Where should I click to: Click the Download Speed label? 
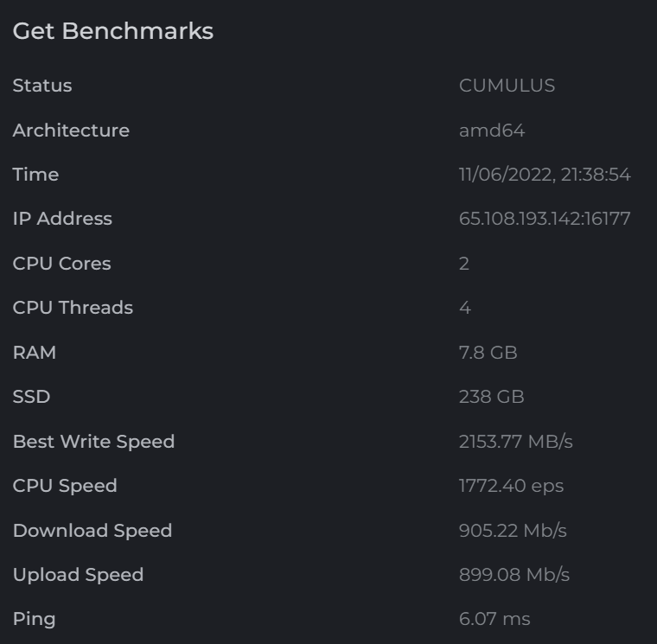click(x=92, y=531)
